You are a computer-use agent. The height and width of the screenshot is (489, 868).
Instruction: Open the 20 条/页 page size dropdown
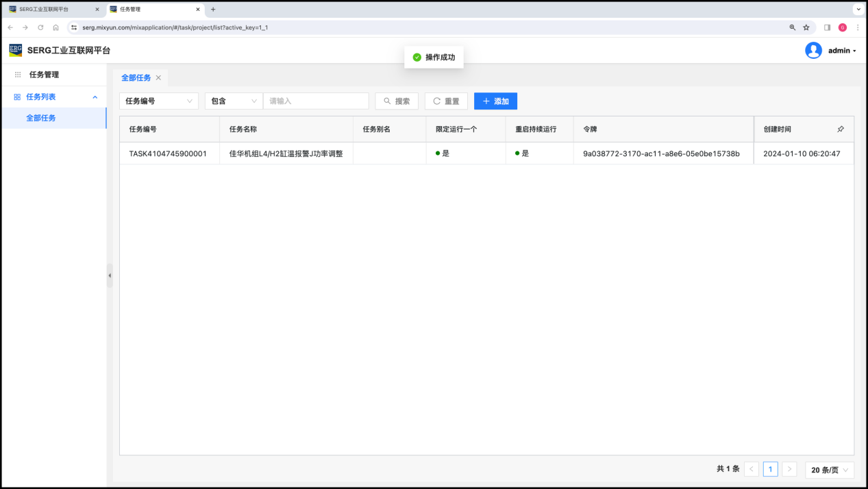830,470
